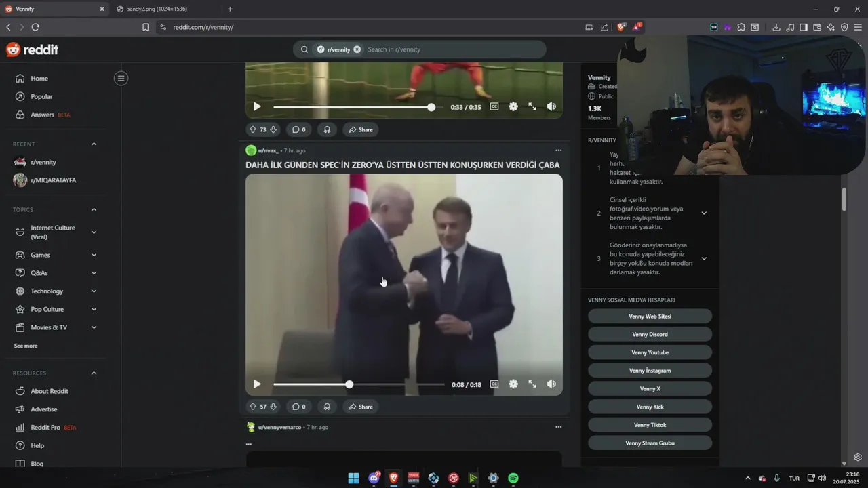Expand Movies & TV topic
Viewport: 868px width, 488px height.
point(94,327)
